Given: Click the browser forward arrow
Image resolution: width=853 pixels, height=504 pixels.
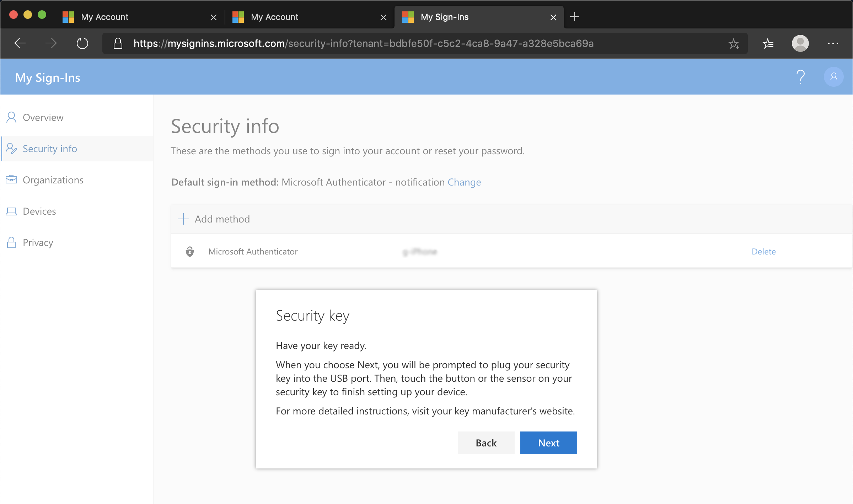Looking at the screenshot, I should (x=51, y=43).
